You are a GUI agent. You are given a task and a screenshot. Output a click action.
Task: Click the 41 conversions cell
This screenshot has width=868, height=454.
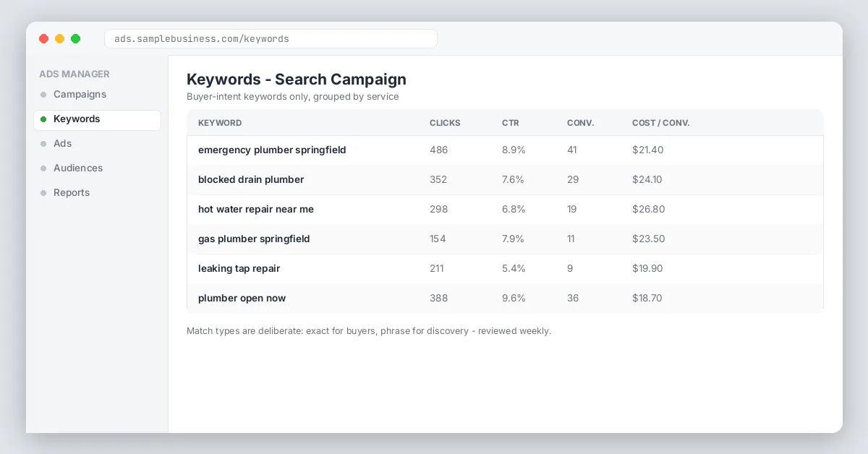coord(572,150)
